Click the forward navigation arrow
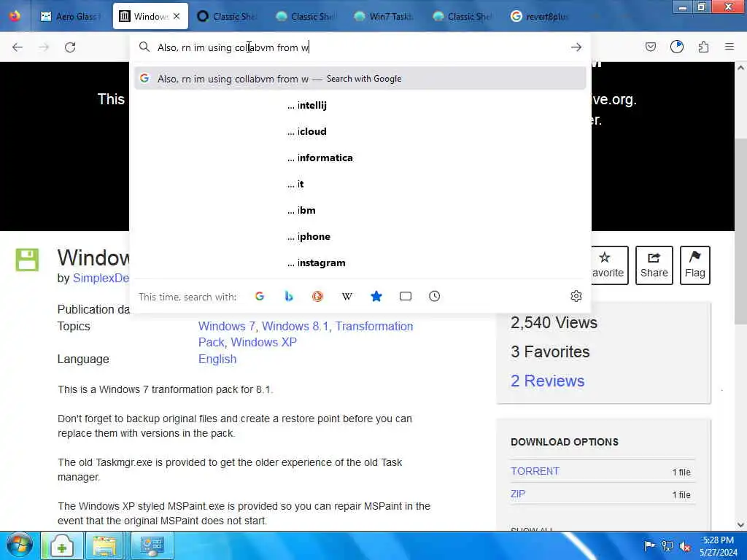This screenshot has width=747, height=560. pyautogui.click(x=44, y=47)
